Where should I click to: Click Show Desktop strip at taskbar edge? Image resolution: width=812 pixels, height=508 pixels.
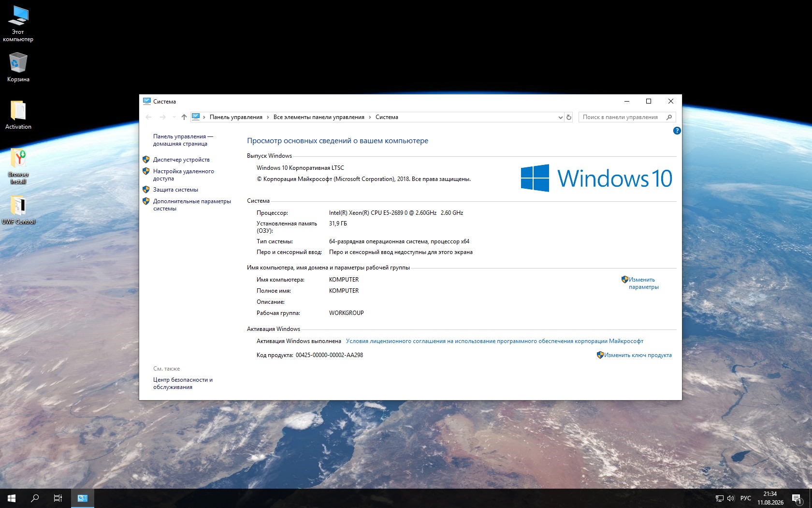point(811,498)
